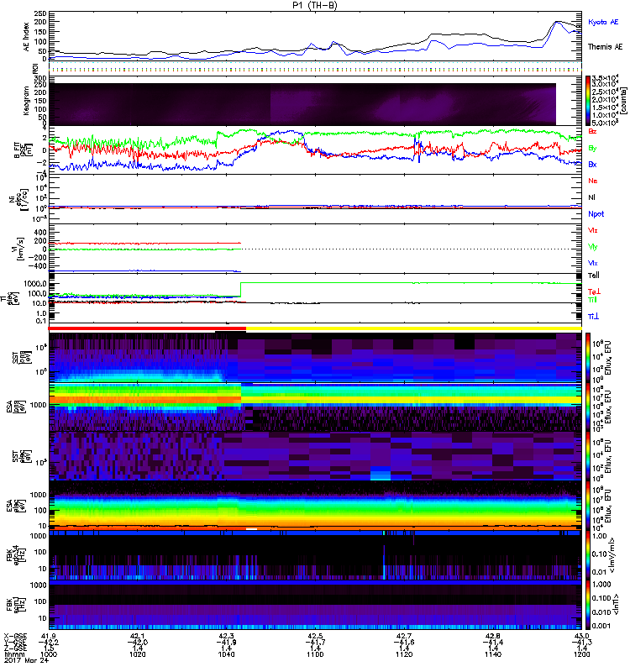Select the red "Ne" legend label
The width and height of the screenshot is (630, 672).
(593, 181)
